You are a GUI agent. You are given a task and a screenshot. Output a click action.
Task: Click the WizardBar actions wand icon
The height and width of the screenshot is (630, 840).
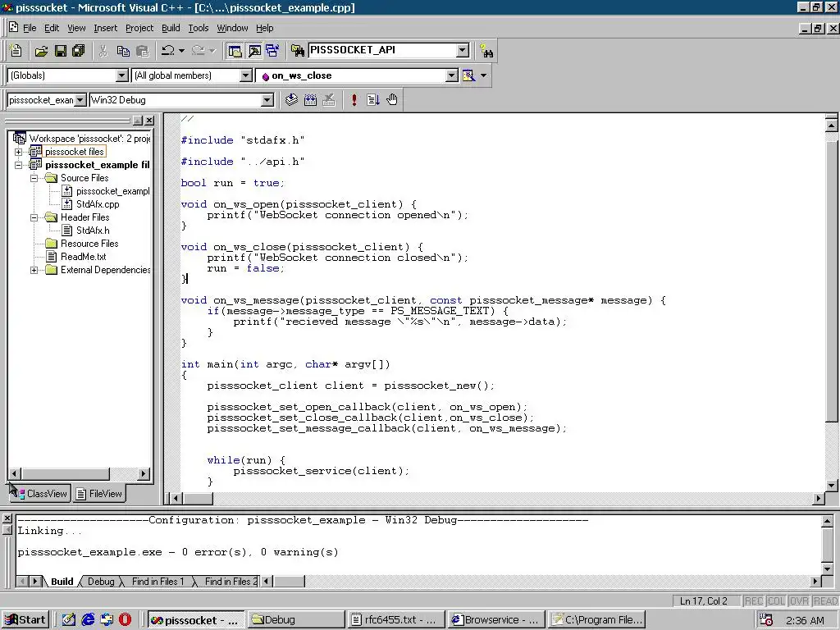pyautogui.click(x=468, y=75)
